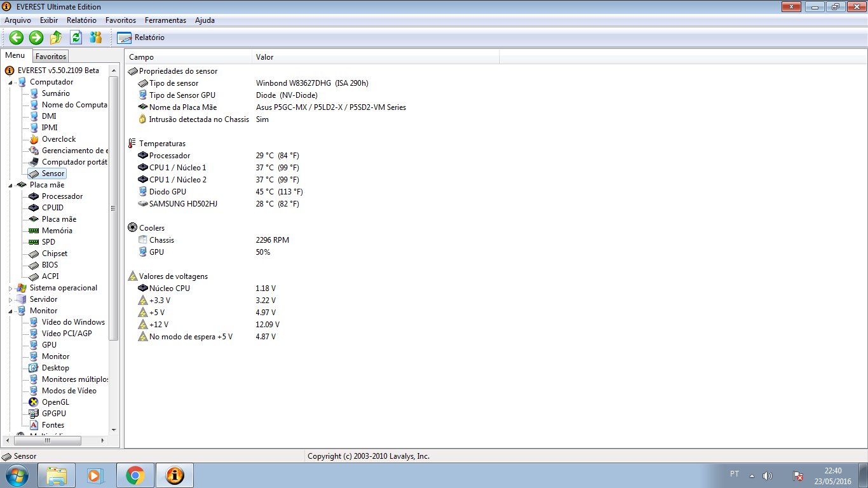Select the Overclock flame icon
This screenshot has width=868, height=488.
click(34, 139)
